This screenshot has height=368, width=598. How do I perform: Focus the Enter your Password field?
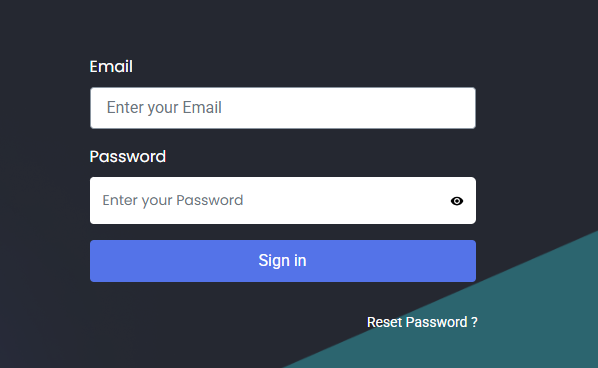tap(283, 201)
